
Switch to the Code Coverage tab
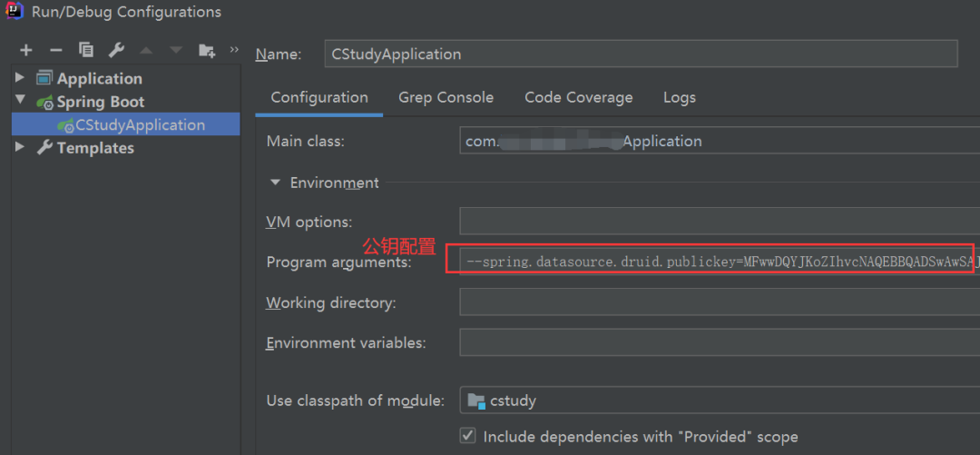pos(578,97)
